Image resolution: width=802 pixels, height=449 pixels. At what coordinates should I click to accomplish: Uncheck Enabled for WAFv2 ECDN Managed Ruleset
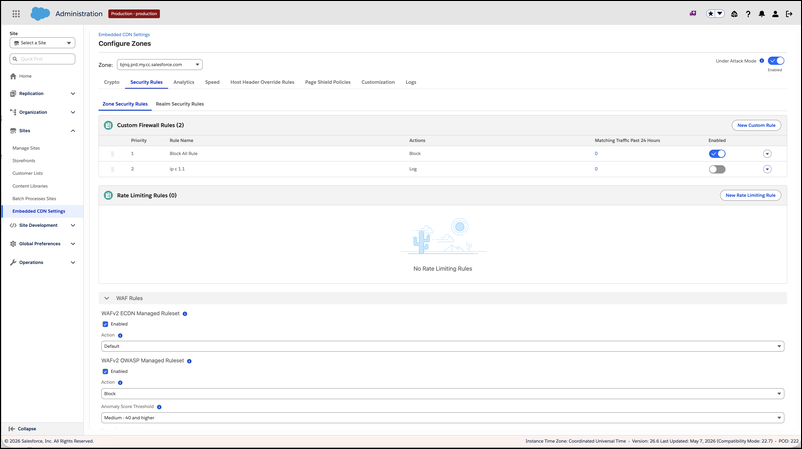tap(105, 324)
